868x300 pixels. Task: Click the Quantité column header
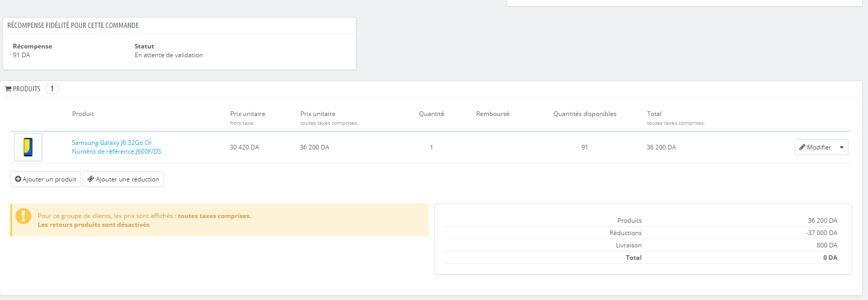coord(431,114)
